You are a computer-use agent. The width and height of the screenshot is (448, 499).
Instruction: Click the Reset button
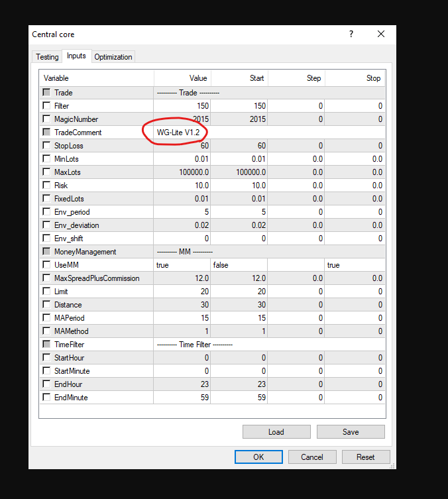click(366, 457)
